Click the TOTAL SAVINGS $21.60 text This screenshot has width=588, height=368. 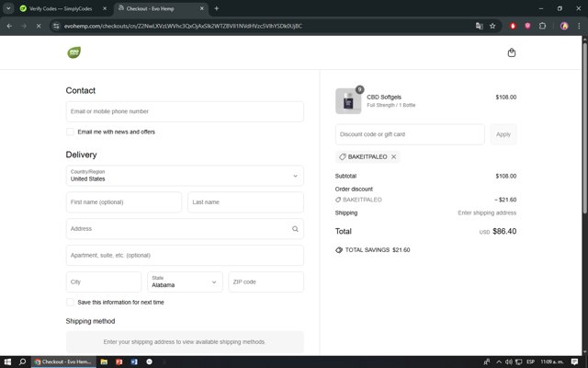(x=378, y=249)
